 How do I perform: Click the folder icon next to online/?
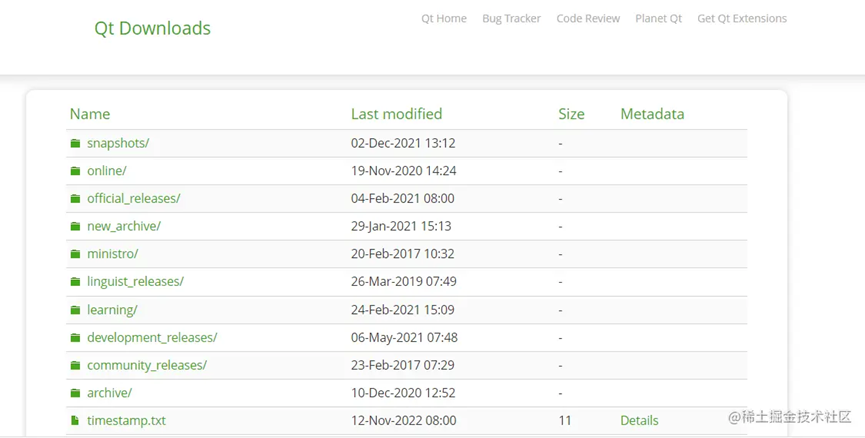pyautogui.click(x=75, y=171)
